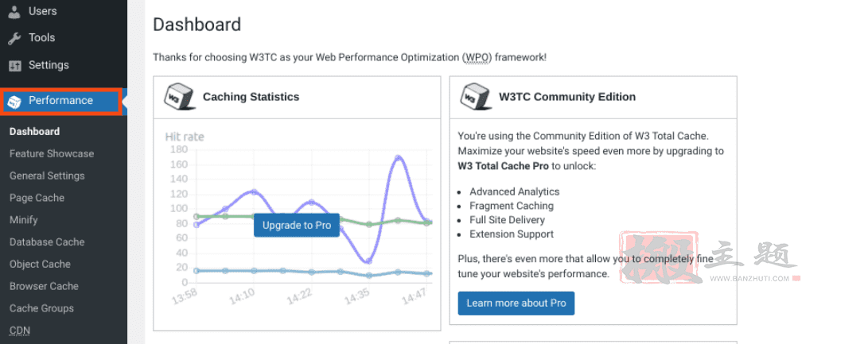Click the Full Site Delivery bullet item

(507, 220)
